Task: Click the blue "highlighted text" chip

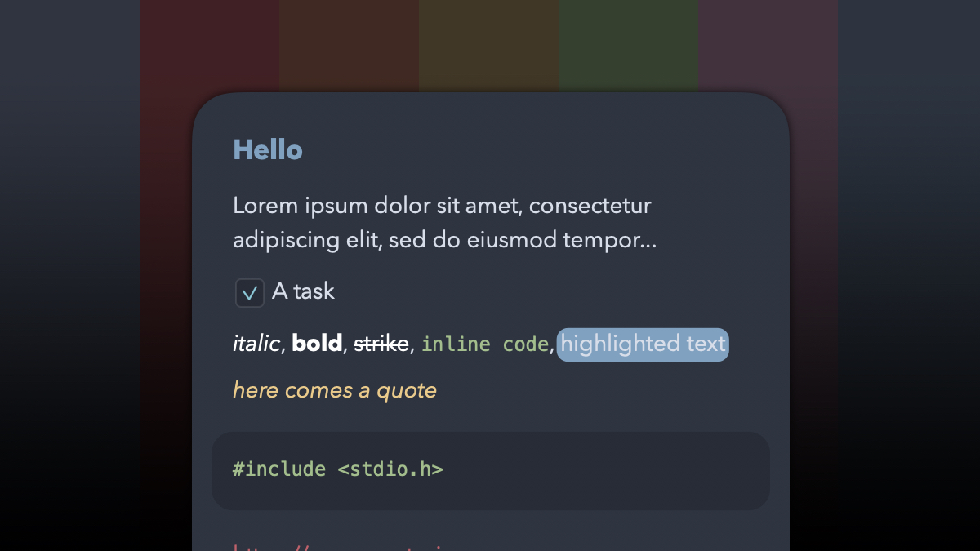Action: [x=643, y=344]
